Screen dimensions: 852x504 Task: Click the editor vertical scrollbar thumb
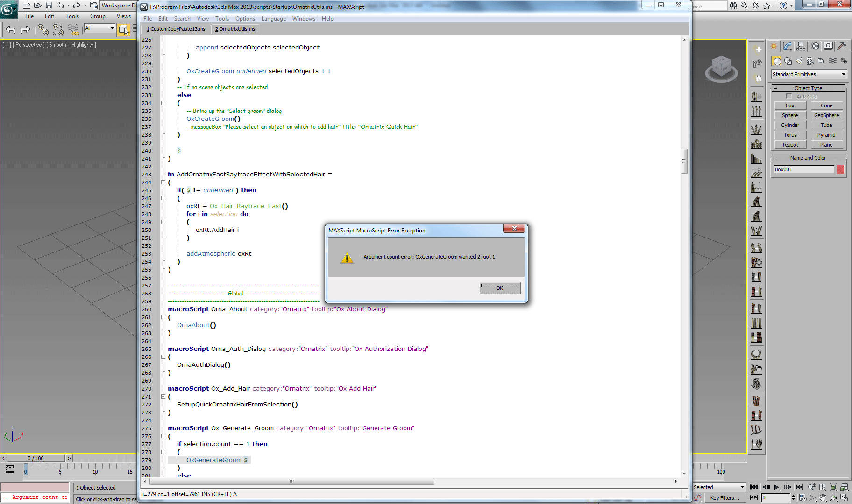point(684,161)
